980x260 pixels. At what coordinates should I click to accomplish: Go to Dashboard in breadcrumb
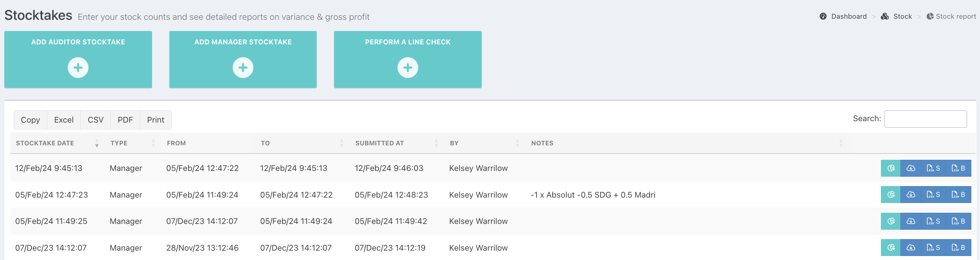(848, 16)
